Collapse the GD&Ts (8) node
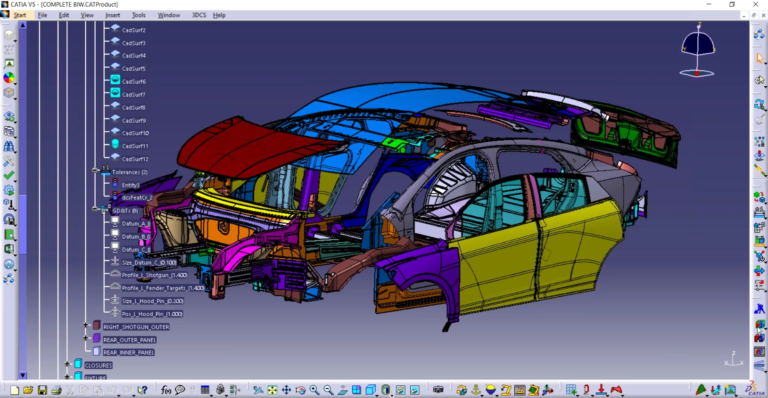 95,209
